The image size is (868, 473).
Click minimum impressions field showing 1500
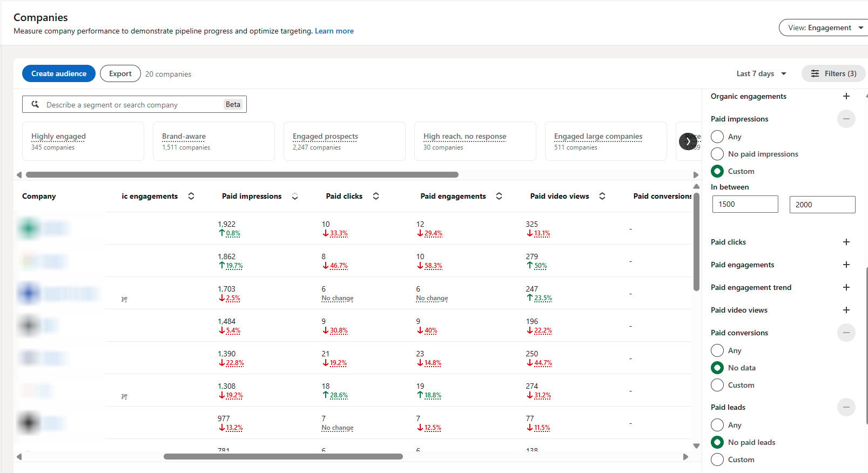coord(745,204)
